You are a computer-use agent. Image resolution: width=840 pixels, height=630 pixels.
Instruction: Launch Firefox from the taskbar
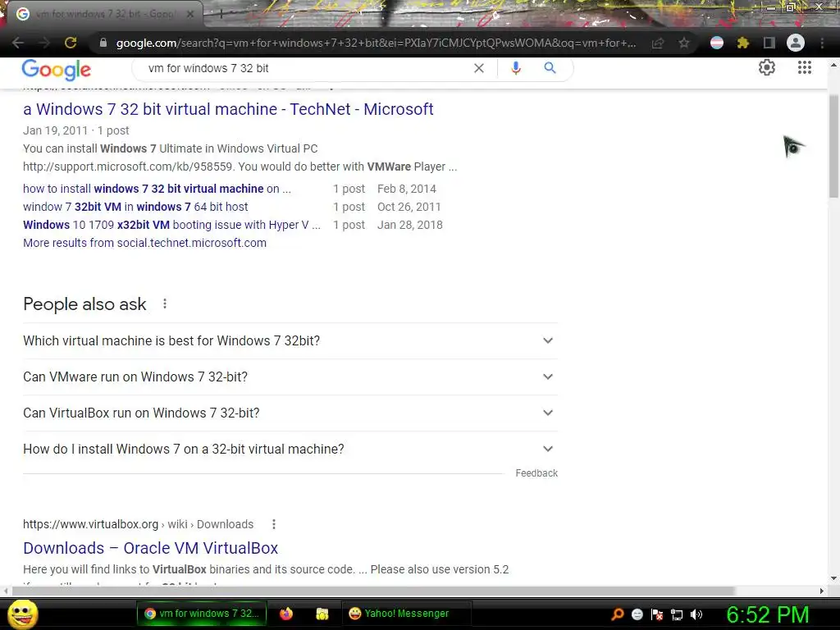[286, 614]
